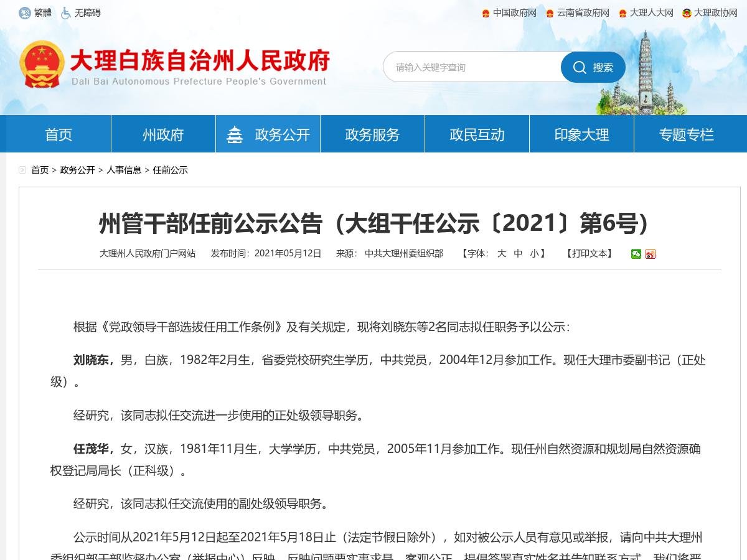Visit the 大理政协网 link
This screenshot has width=747, height=560.
tap(716, 13)
